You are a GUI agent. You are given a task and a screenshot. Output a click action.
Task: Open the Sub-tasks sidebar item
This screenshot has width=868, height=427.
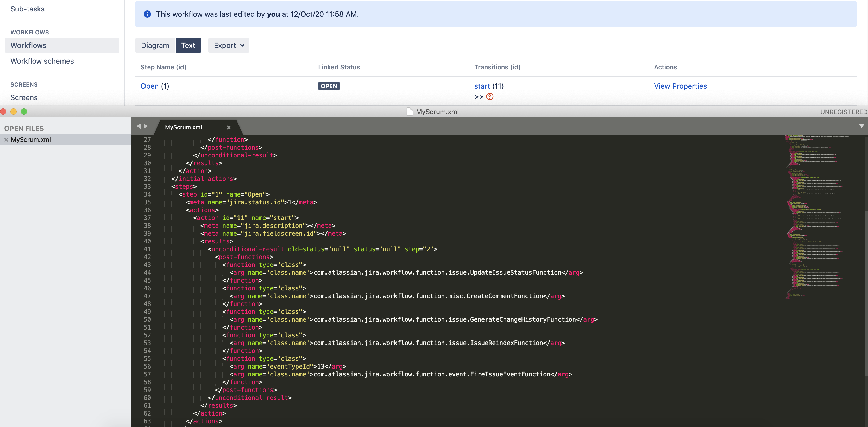coord(27,9)
